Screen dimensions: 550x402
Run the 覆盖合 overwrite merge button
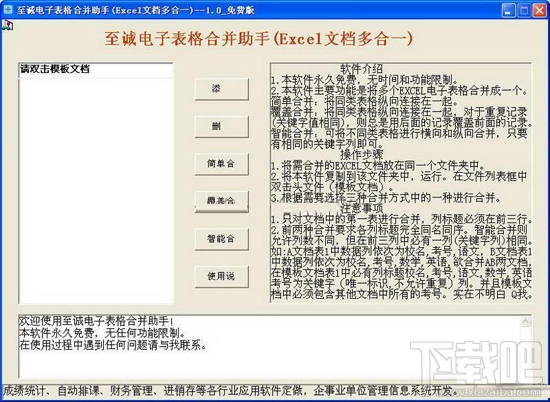pyautogui.click(x=222, y=202)
